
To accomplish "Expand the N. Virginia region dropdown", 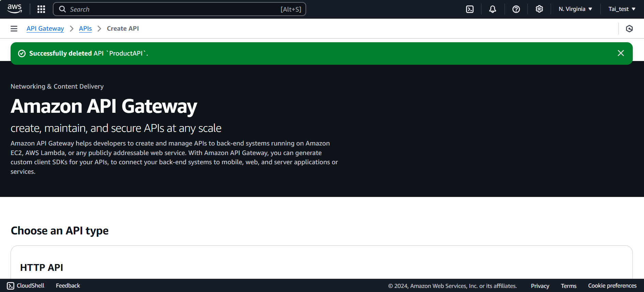I will tap(575, 9).
